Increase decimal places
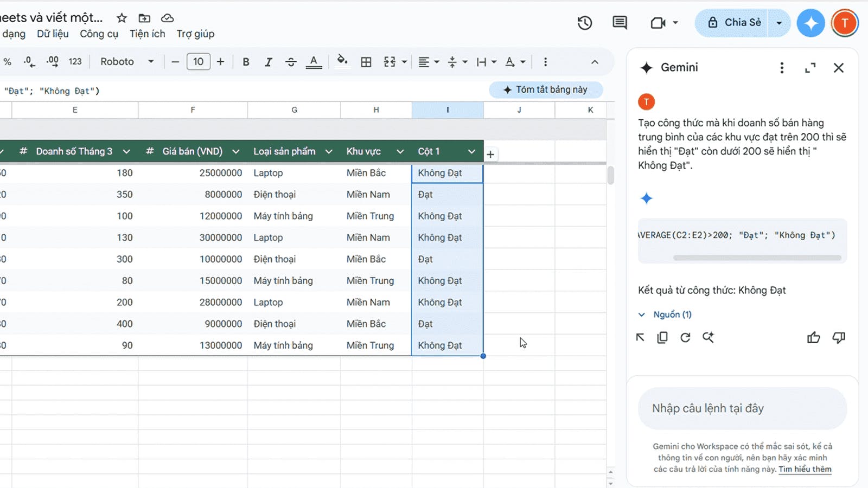Viewport: 868px width, 488px height. click(52, 62)
